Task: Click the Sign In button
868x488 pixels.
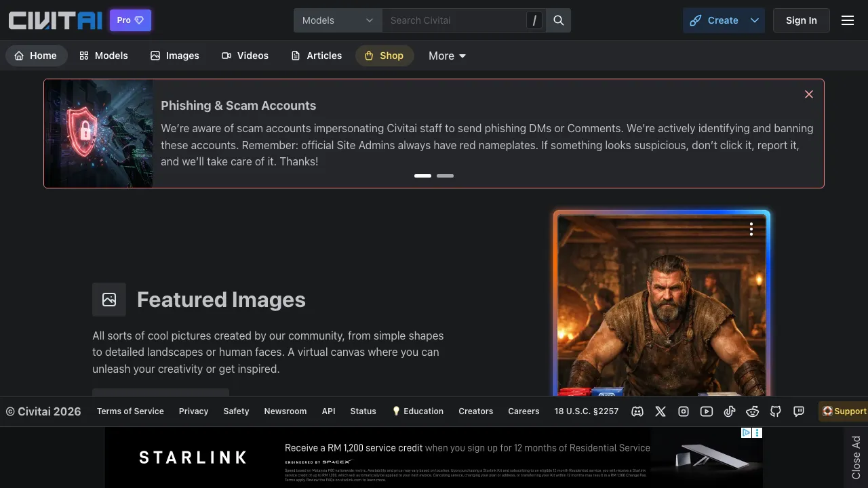Action: [x=802, y=20]
